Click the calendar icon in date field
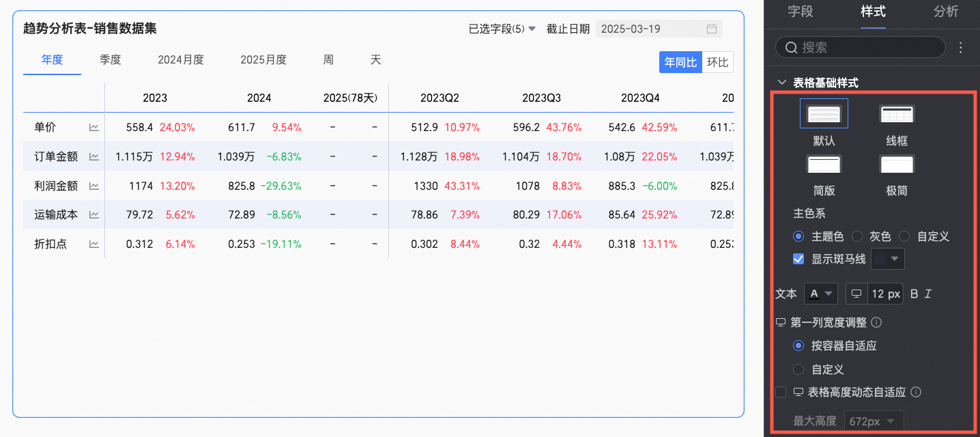980x437 pixels. click(712, 29)
